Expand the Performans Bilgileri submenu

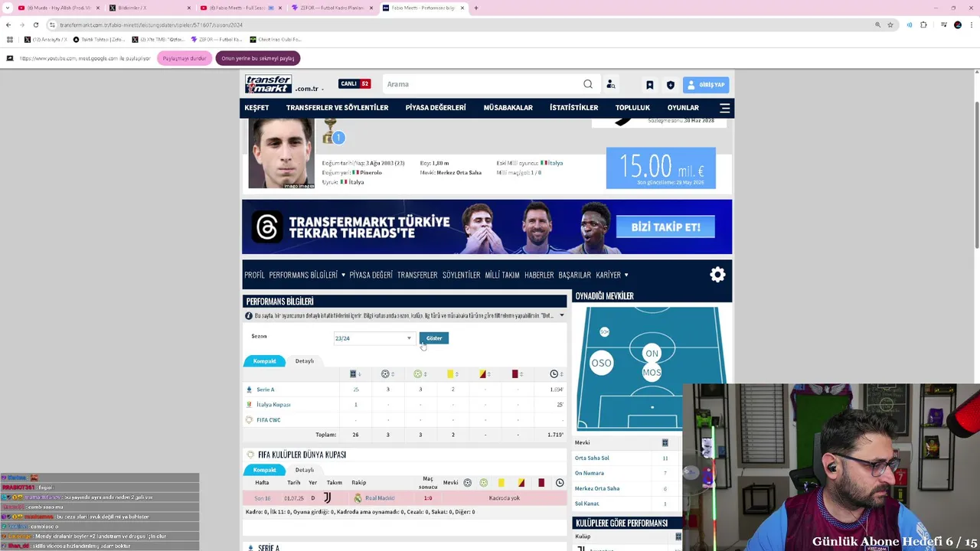(343, 275)
